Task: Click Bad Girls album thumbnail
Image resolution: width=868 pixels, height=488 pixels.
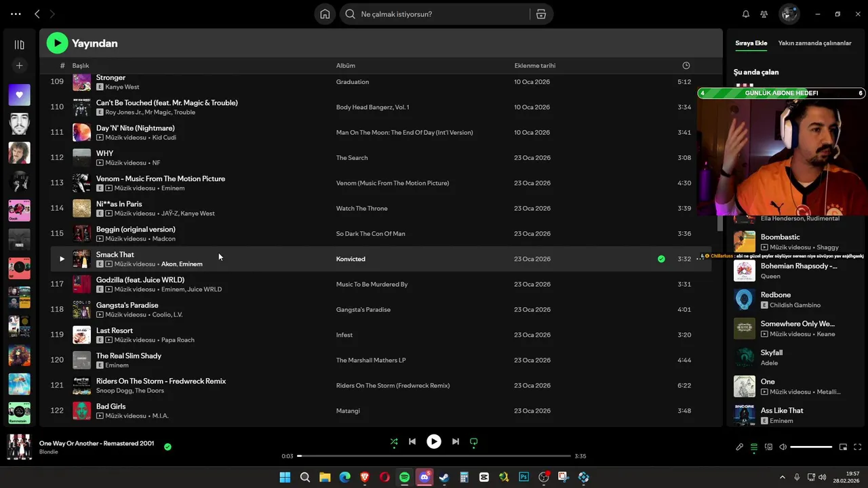Action: coord(81,411)
